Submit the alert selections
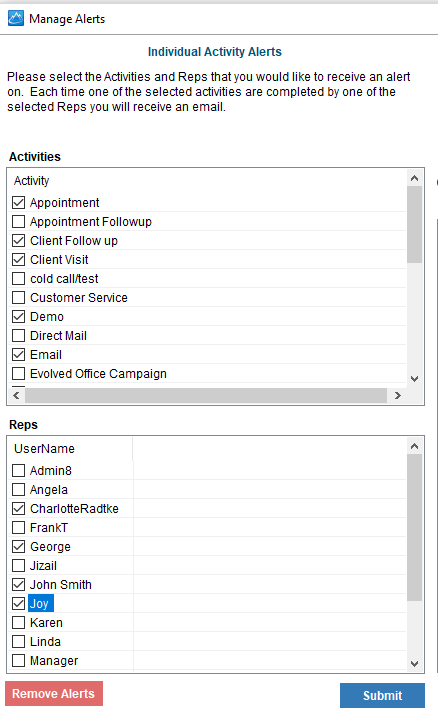Viewport: 438px width, 715px height. pyautogui.click(x=382, y=695)
